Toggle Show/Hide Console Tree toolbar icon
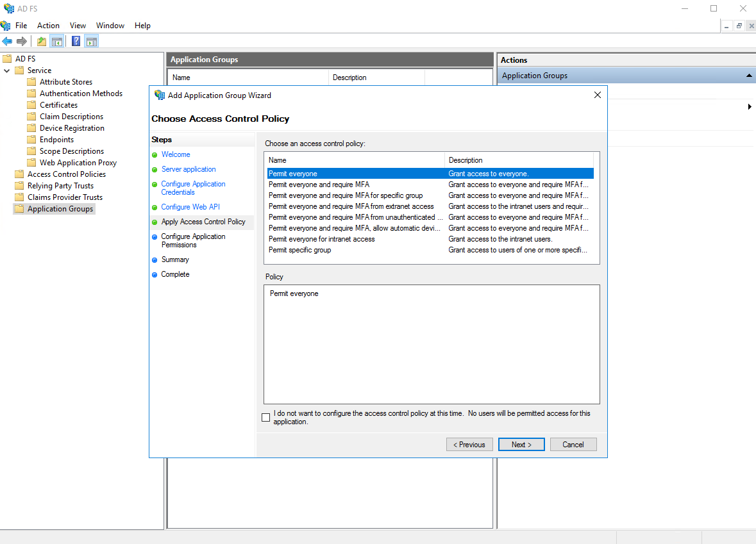 [x=57, y=42]
